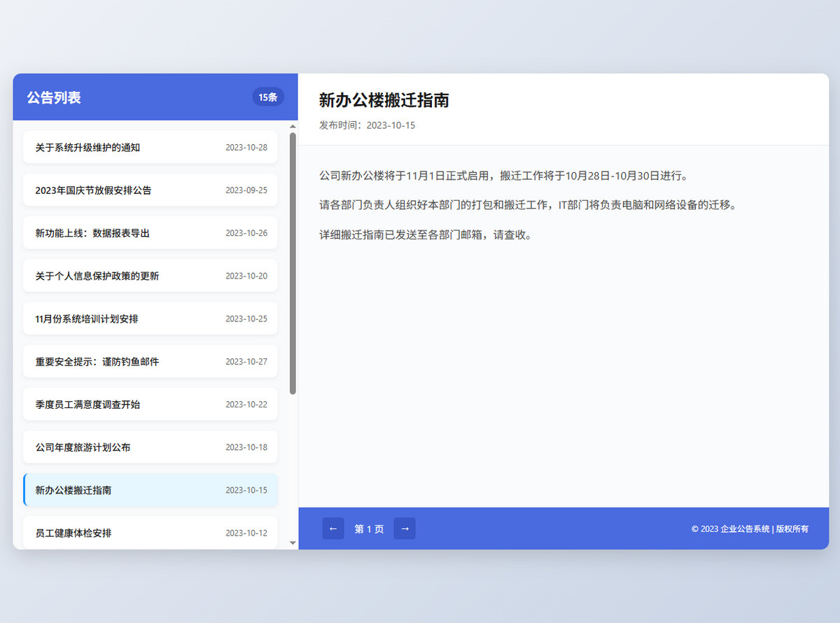Image resolution: width=840 pixels, height=623 pixels.
Task: View the 关于个人信息保护政策的更新 notice
Action: (150, 275)
